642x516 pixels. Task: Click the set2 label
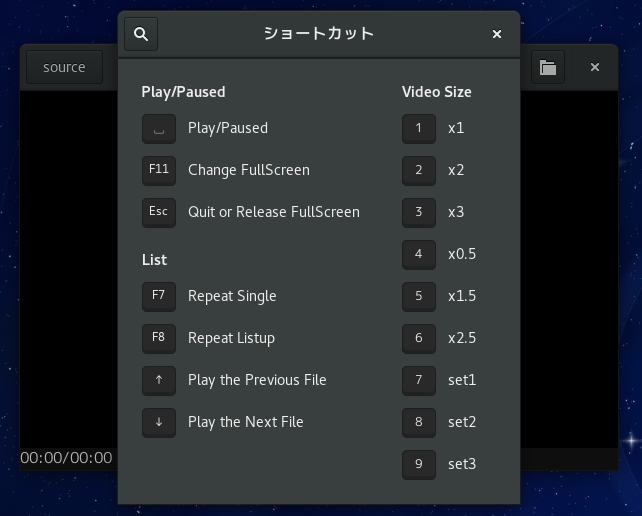tap(462, 422)
